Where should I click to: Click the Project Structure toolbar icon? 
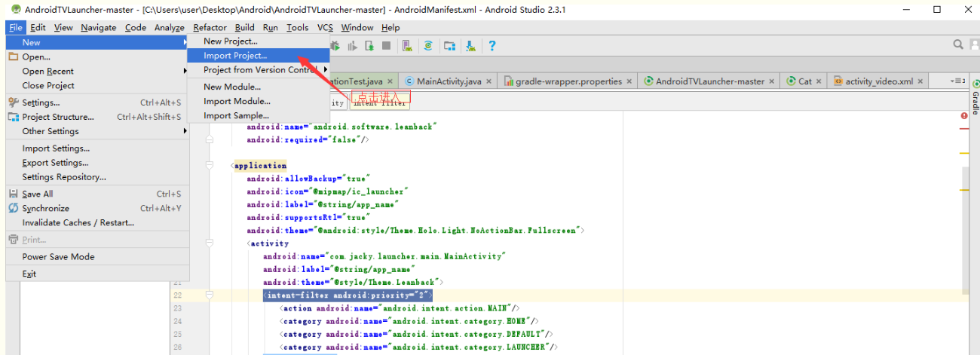coord(449,46)
